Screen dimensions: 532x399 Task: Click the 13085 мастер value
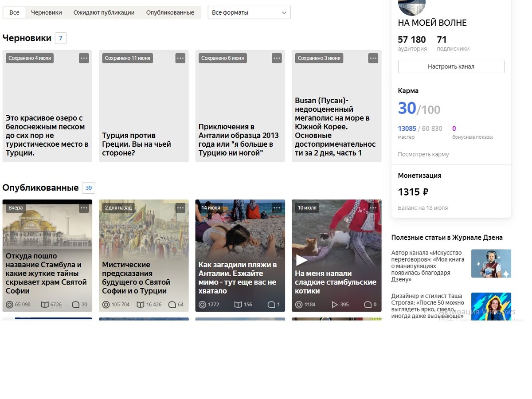(x=407, y=129)
